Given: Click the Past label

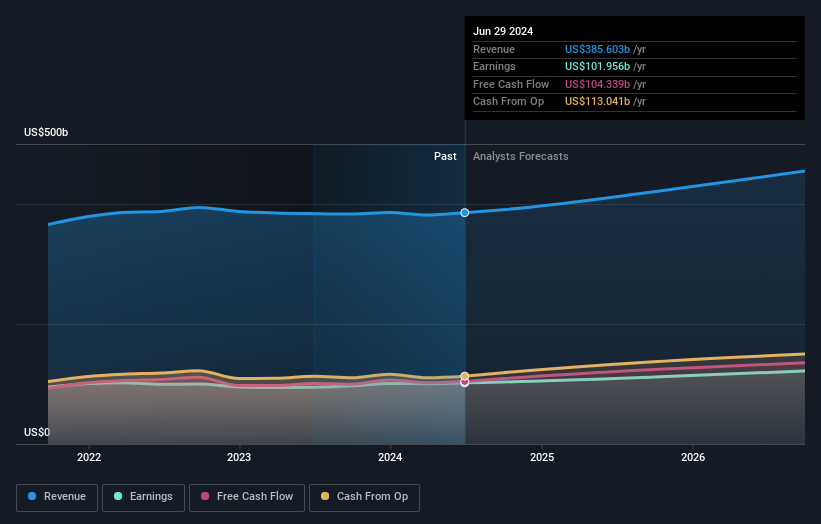Looking at the screenshot, I should click(445, 156).
